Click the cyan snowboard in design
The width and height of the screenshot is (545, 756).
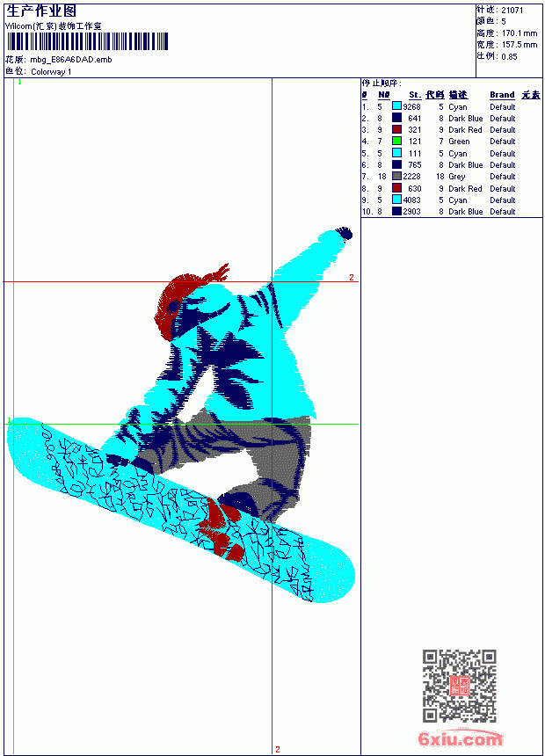181,510
